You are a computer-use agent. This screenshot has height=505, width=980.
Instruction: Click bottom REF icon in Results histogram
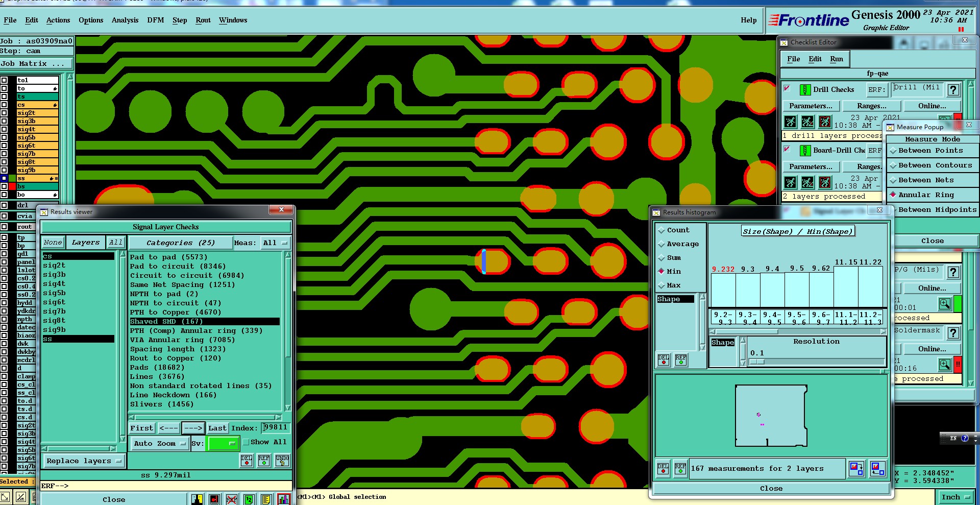point(680,468)
